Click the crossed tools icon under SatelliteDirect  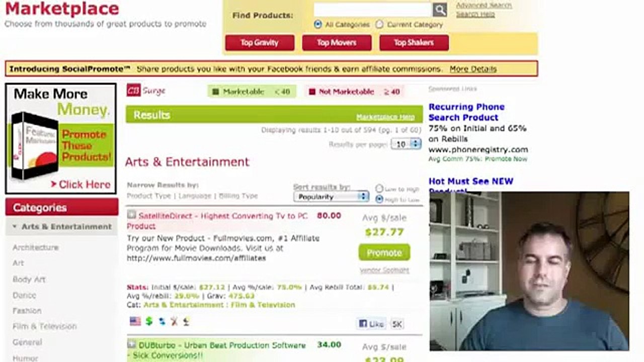click(174, 321)
